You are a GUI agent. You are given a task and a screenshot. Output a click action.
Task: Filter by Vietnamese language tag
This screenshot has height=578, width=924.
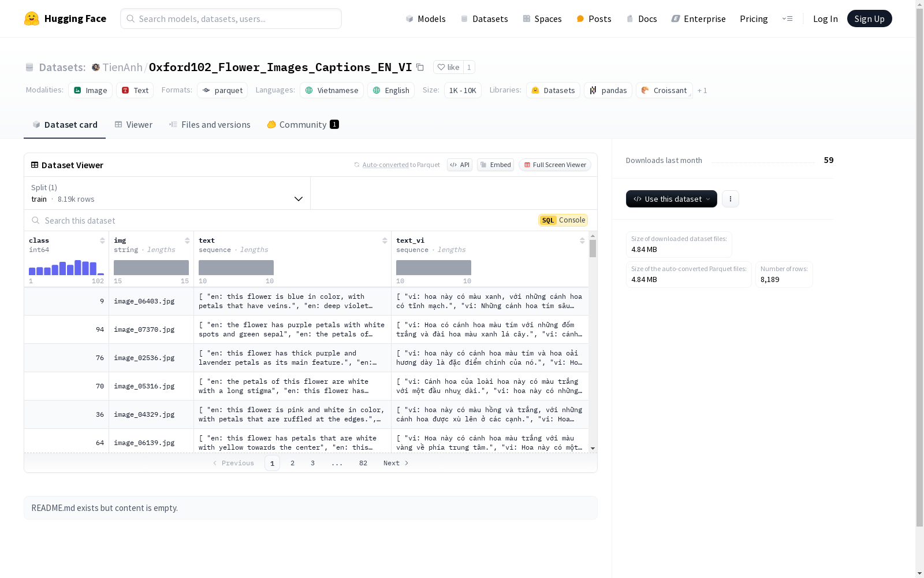click(x=331, y=90)
